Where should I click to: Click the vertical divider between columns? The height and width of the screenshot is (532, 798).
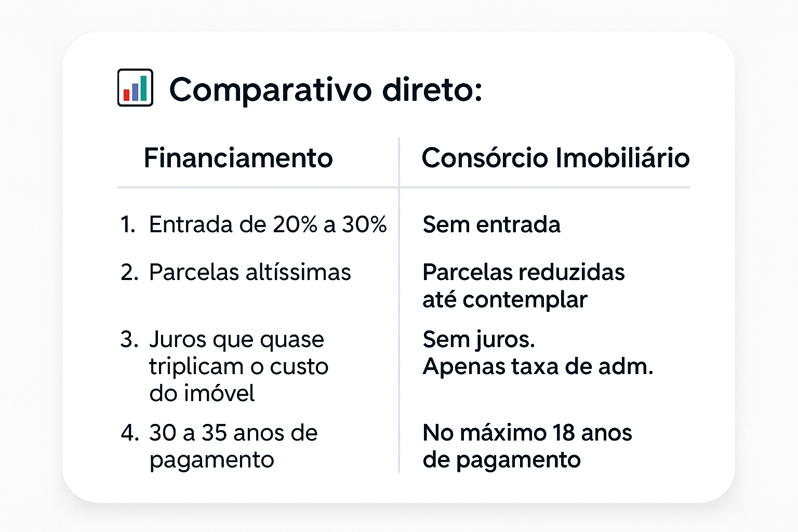coord(399,312)
